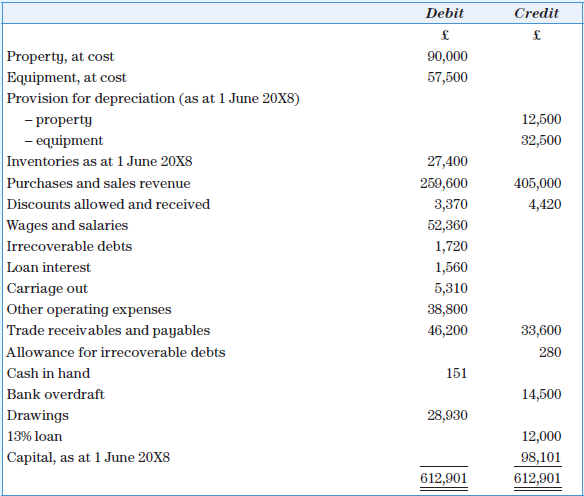Click the 259,600 purchases debit value

click(x=444, y=183)
